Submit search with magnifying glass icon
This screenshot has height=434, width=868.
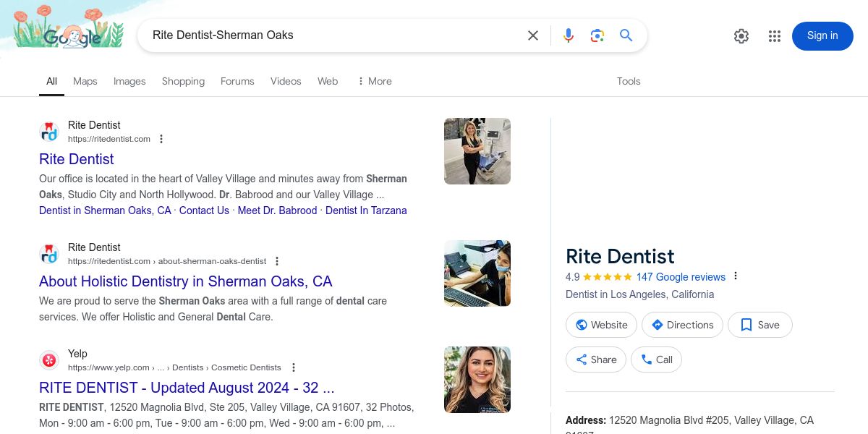[626, 35]
